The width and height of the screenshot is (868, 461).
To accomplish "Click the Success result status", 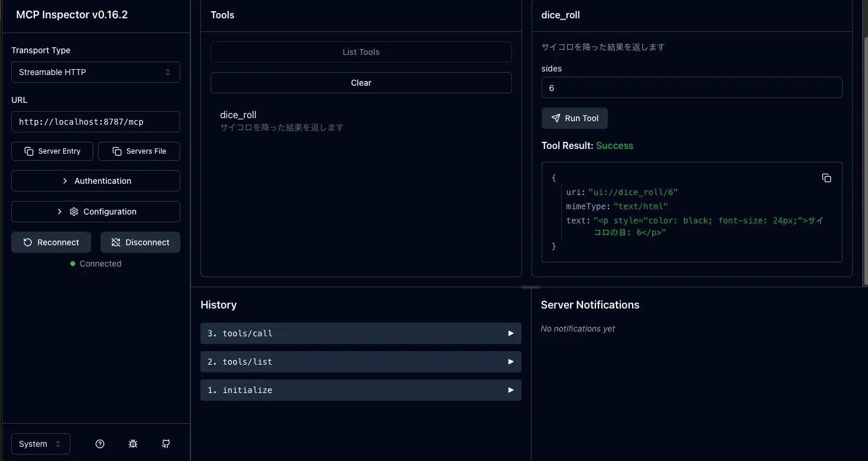I will point(614,145).
